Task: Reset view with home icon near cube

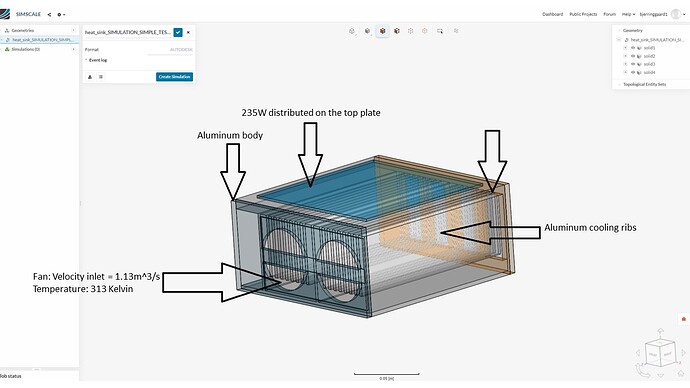Action: click(681, 373)
